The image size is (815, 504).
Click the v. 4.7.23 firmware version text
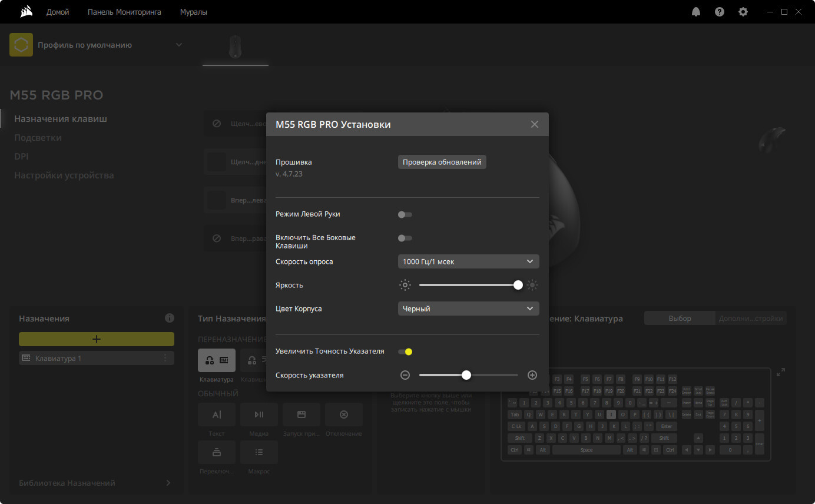point(289,174)
